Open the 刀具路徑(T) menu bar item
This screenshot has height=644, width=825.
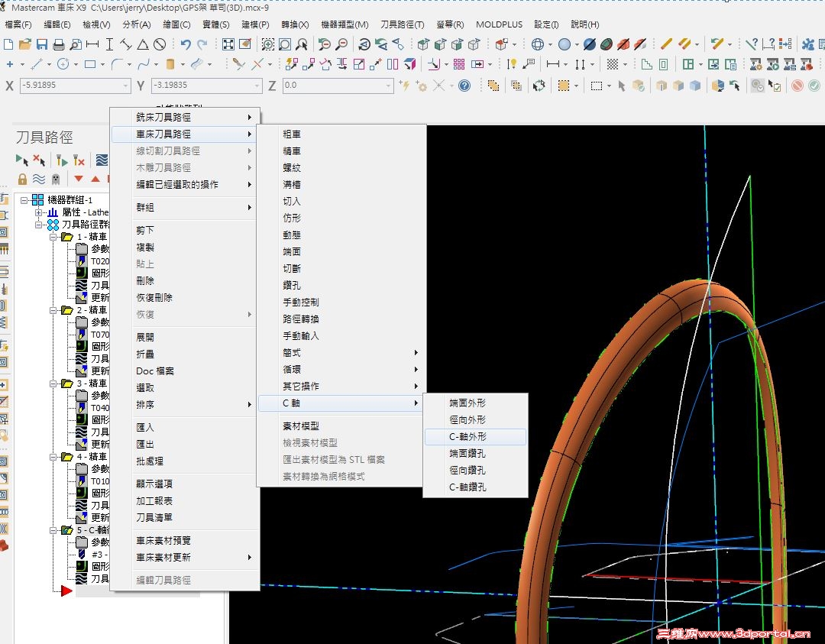pyautogui.click(x=402, y=24)
